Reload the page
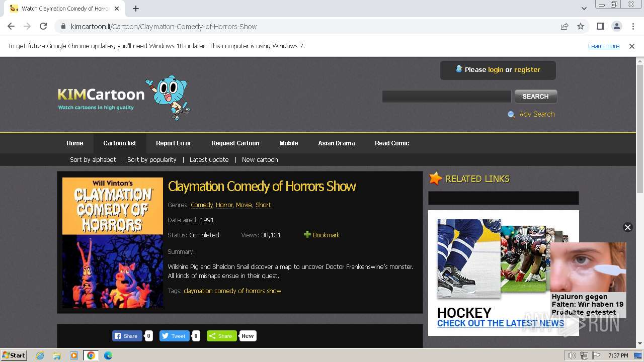This screenshot has height=362, width=644. pyautogui.click(x=43, y=26)
